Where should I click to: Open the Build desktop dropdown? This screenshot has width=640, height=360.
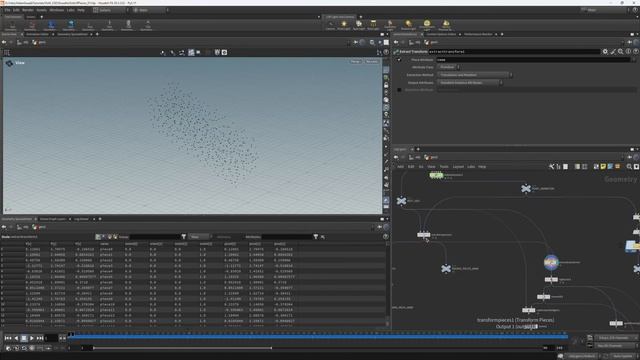pos(110,10)
